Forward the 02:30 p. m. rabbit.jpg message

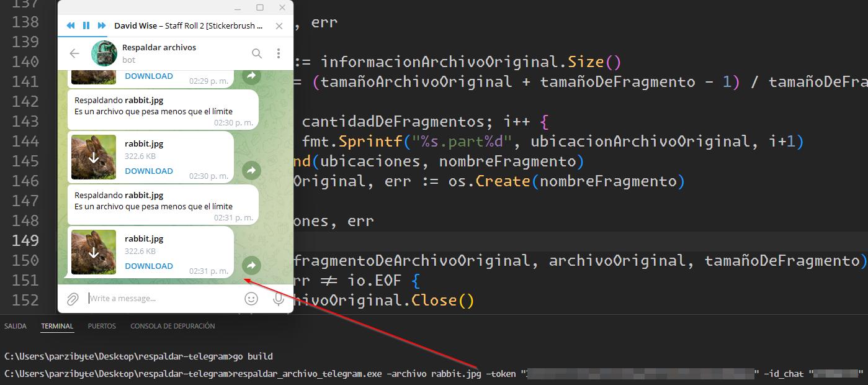pyautogui.click(x=251, y=170)
